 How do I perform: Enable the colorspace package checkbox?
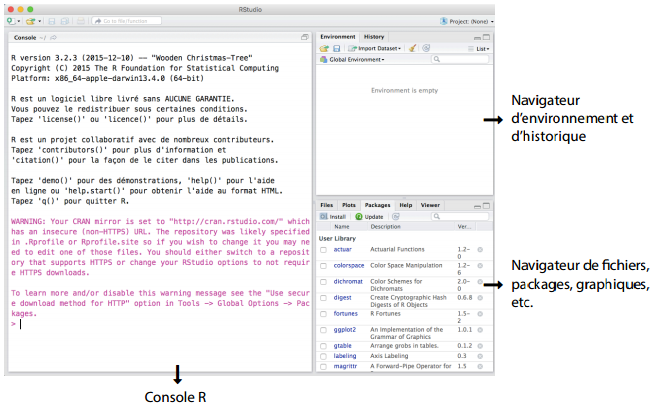coord(323,267)
